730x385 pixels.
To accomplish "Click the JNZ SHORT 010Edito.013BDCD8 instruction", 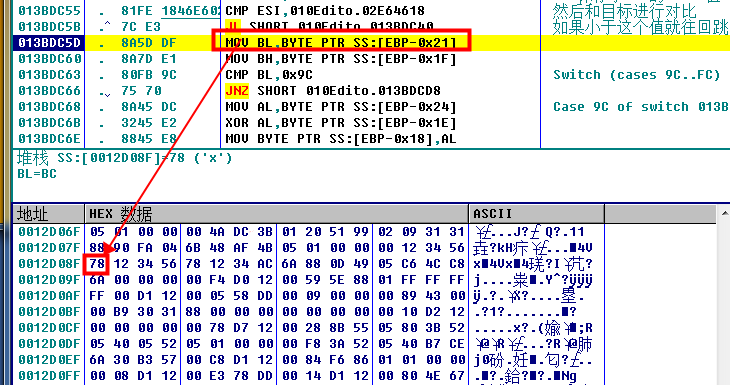I will click(x=333, y=91).
